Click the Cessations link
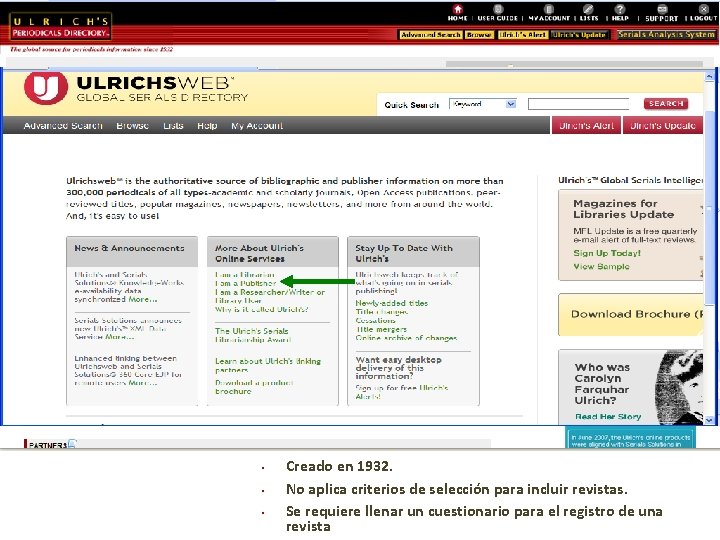Image resolution: width=720 pixels, height=540 pixels. point(375,321)
